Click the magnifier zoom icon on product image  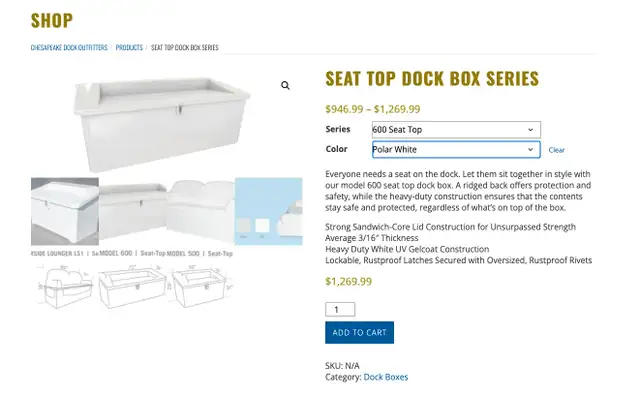(285, 85)
